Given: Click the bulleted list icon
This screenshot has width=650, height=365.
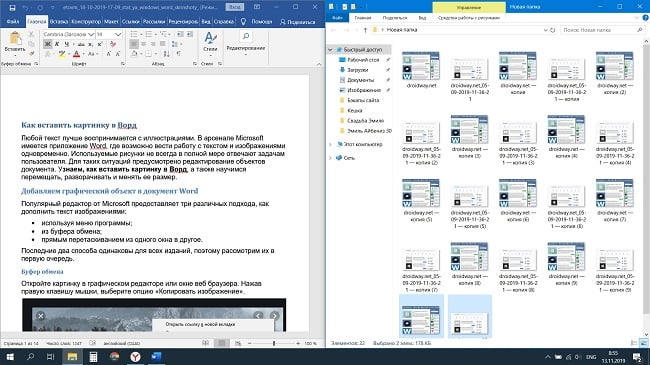Looking at the screenshot, I should pyautogui.click(x=135, y=34).
